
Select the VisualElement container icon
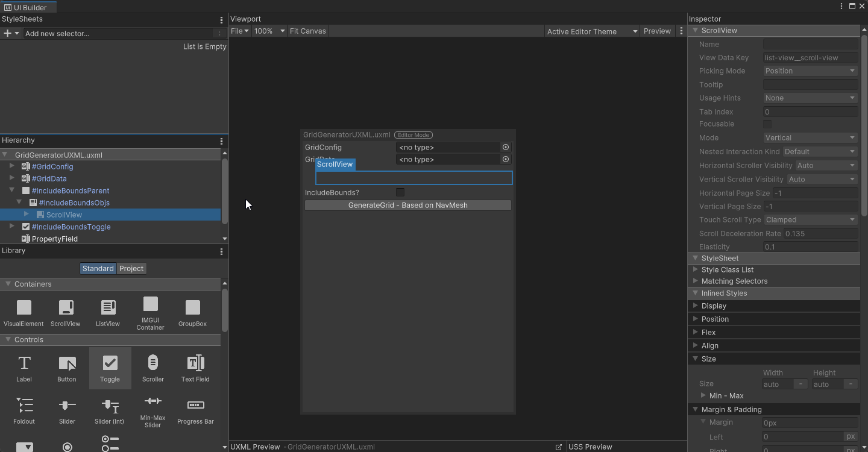point(24,308)
